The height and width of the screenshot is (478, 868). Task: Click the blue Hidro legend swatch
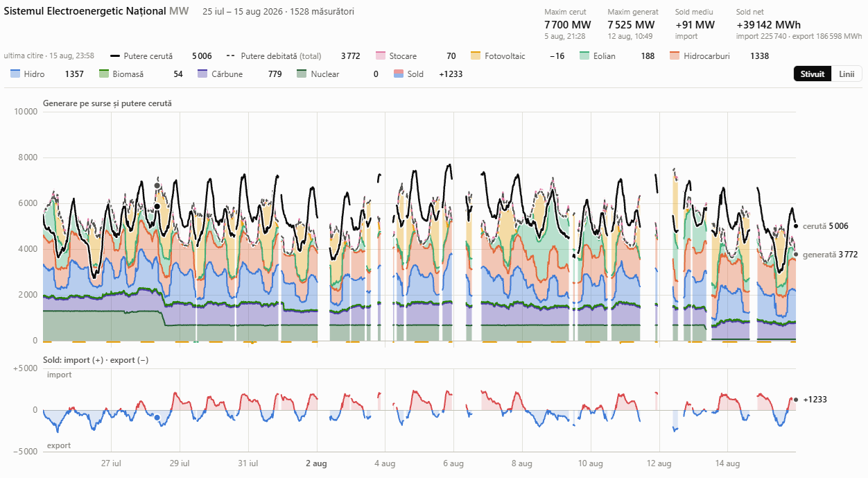coord(15,74)
